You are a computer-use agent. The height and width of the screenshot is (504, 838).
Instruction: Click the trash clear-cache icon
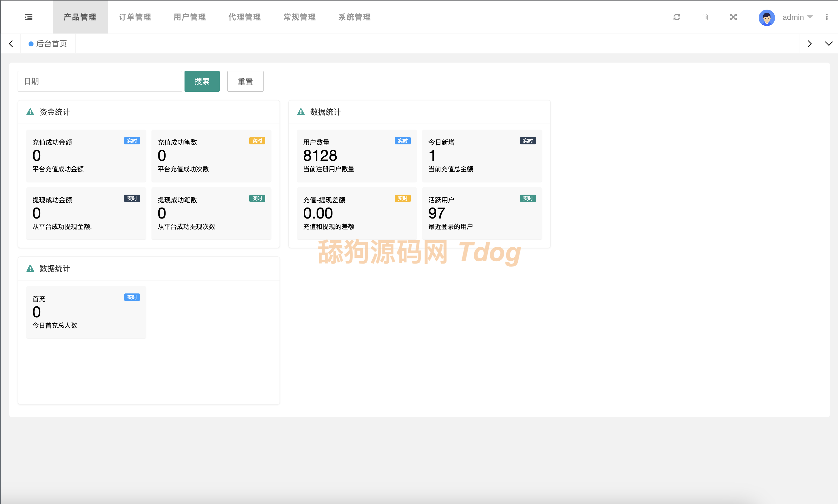coord(705,17)
